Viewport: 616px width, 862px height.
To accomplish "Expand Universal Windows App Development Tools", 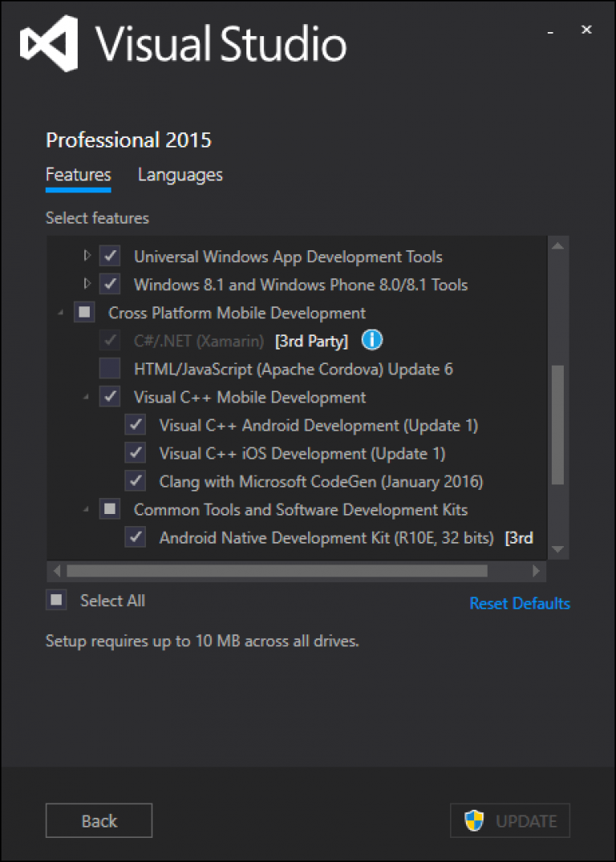I will (x=87, y=256).
